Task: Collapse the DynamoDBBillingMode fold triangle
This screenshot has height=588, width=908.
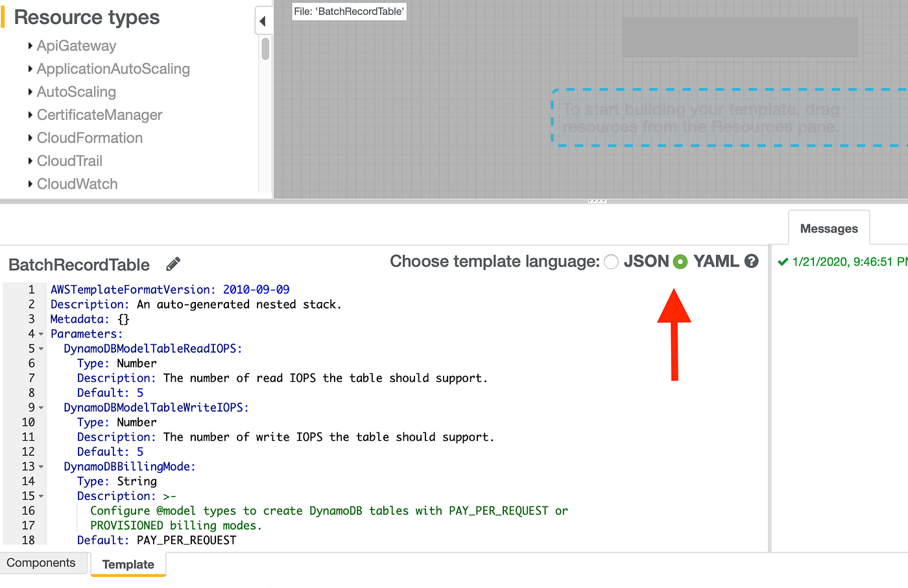Action: pyautogui.click(x=40, y=466)
